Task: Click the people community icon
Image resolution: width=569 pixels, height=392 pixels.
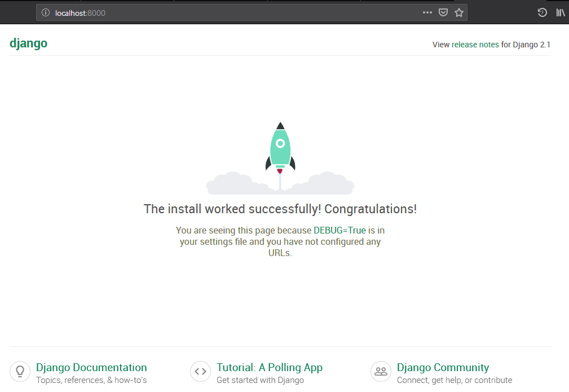Action: [x=381, y=372]
